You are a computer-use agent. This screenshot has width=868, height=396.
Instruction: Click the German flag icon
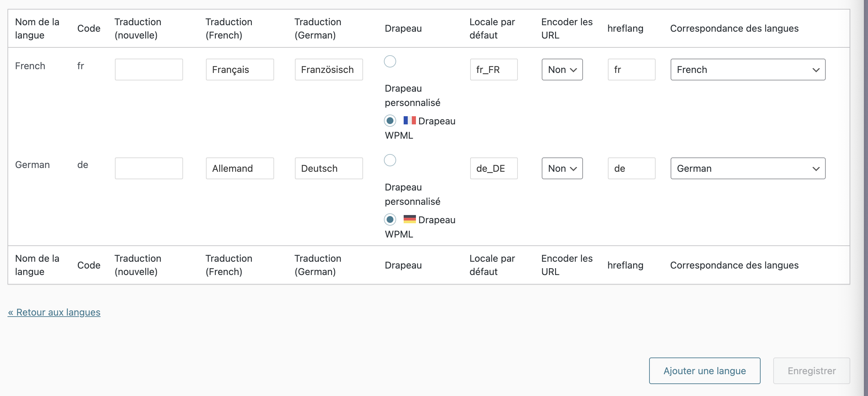tap(409, 219)
